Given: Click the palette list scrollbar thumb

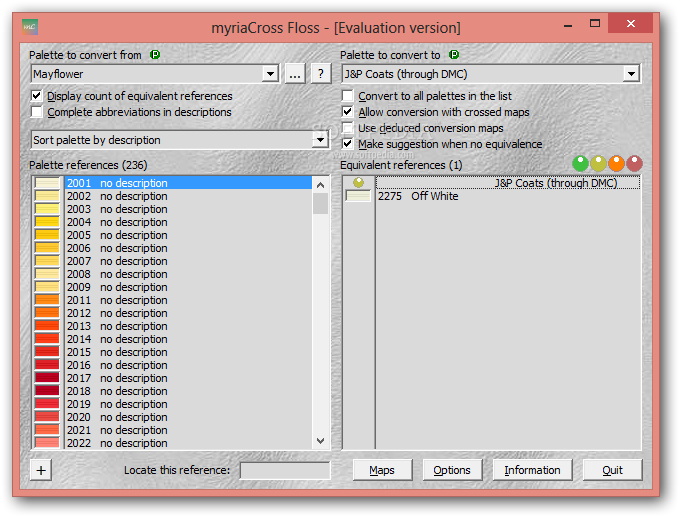Looking at the screenshot, I should (x=320, y=204).
